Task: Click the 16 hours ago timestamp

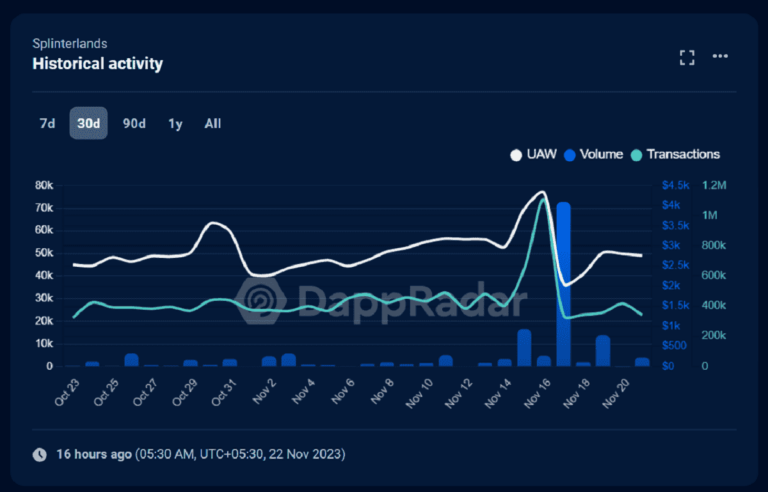Action: click(x=91, y=454)
